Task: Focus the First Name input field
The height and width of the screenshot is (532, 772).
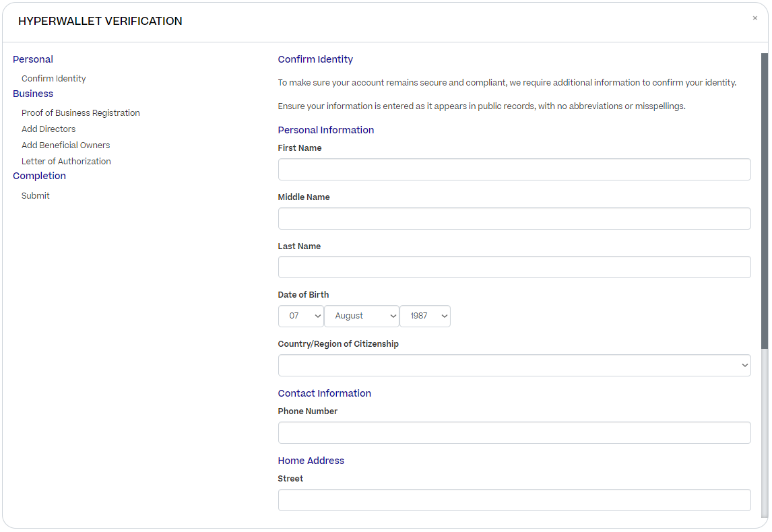Action: [x=514, y=169]
